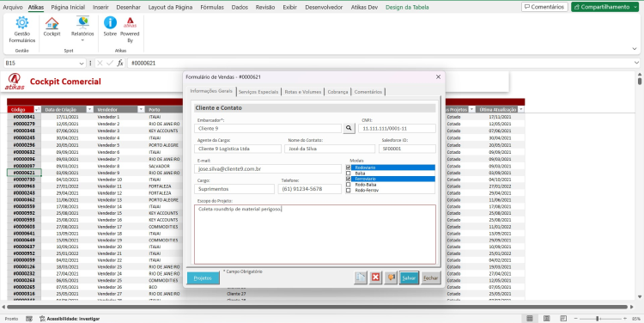Click the Cargo input field
Viewport: 644px width, 323px height.
(x=234, y=189)
